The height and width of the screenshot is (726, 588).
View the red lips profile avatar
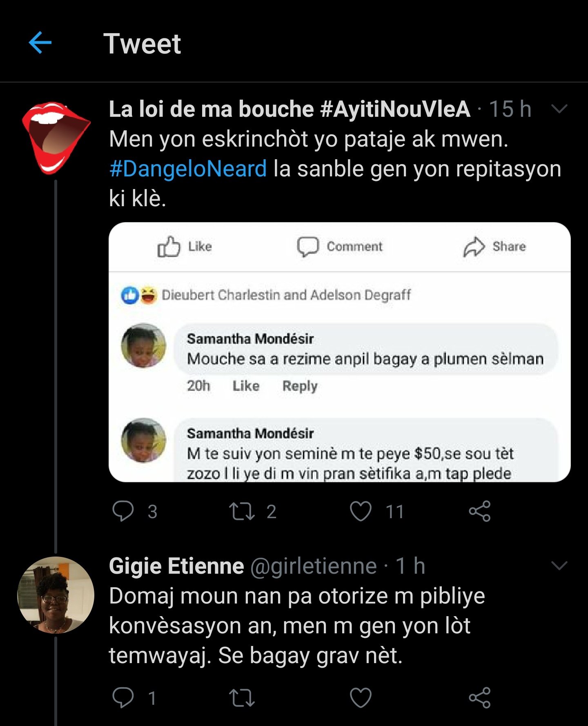(56, 137)
